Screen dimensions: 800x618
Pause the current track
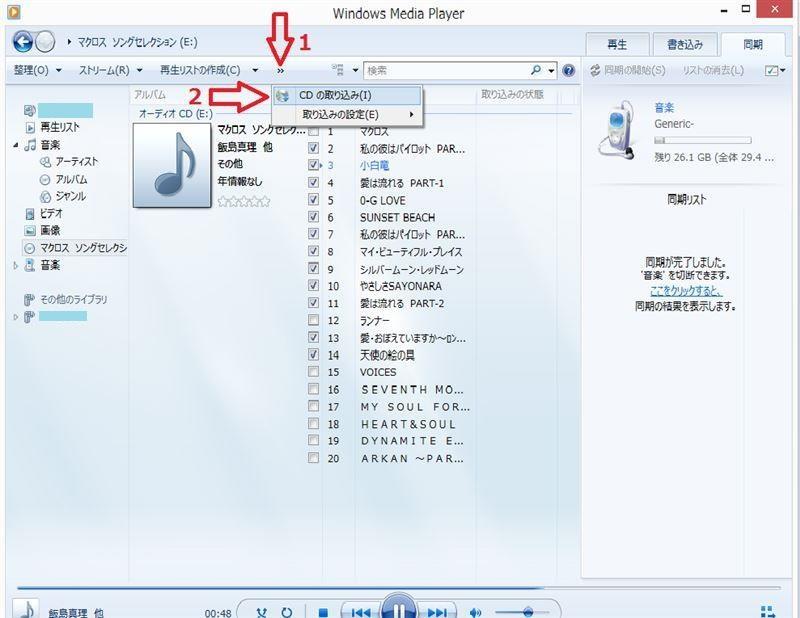pos(399,607)
